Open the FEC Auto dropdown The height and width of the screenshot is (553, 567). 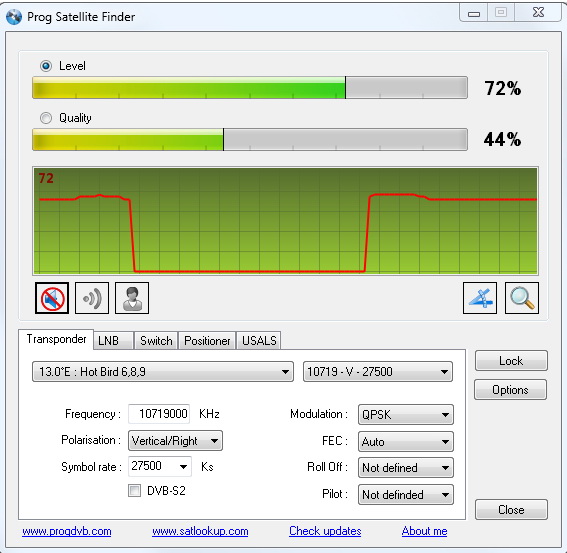point(406,442)
